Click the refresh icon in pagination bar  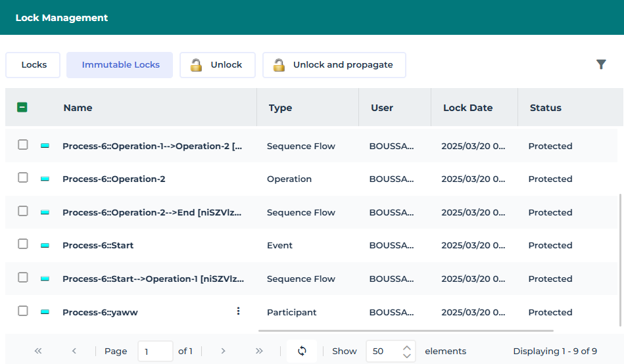[x=302, y=351]
